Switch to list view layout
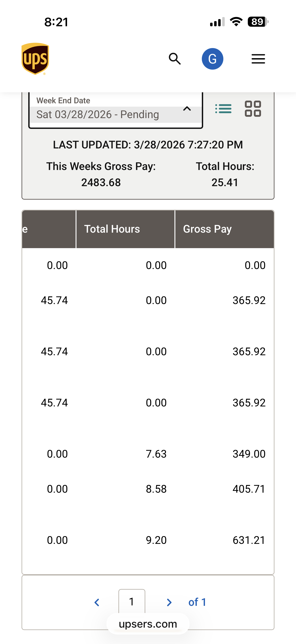 223,109
